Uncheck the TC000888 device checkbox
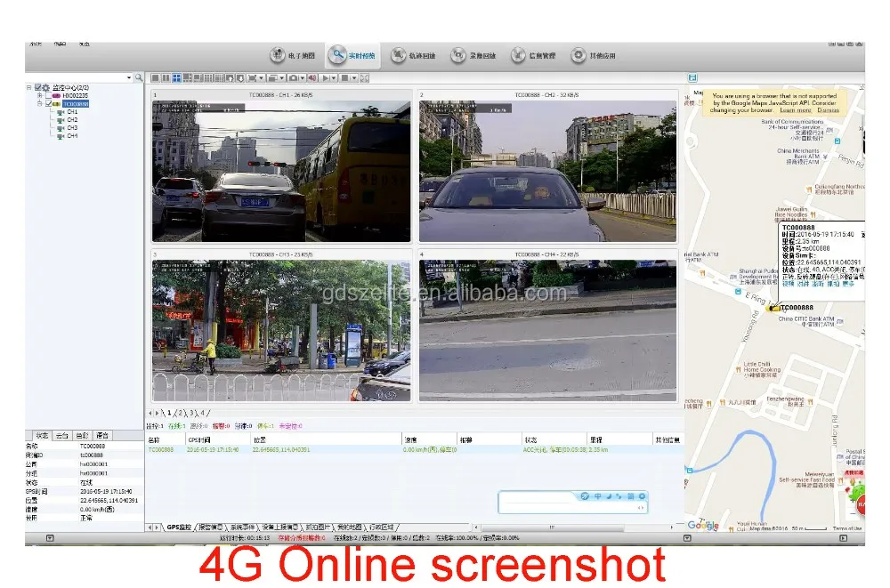Image resolution: width=890 pixels, height=588 pixels. pyautogui.click(x=47, y=103)
